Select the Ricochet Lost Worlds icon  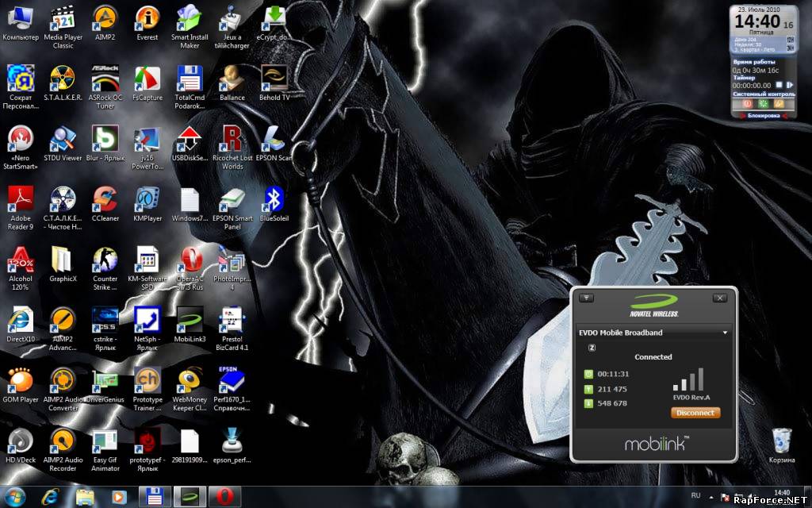click(232, 148)
